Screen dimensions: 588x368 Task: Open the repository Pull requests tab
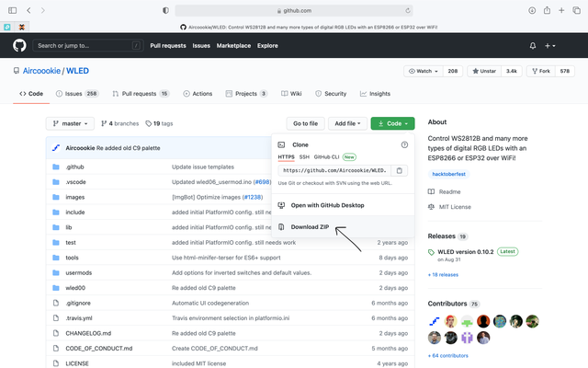pyautogui.click(x=141, y=94)
